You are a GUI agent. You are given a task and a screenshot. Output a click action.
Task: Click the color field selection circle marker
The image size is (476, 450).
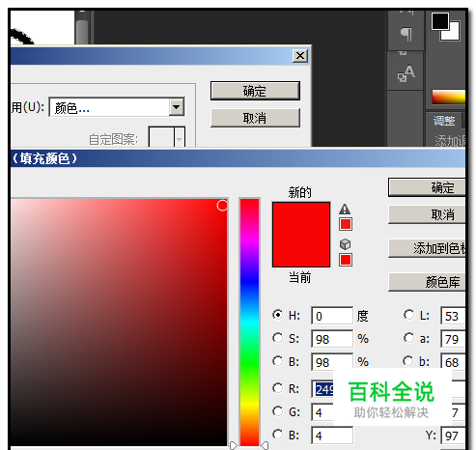[x=222, y=205]
